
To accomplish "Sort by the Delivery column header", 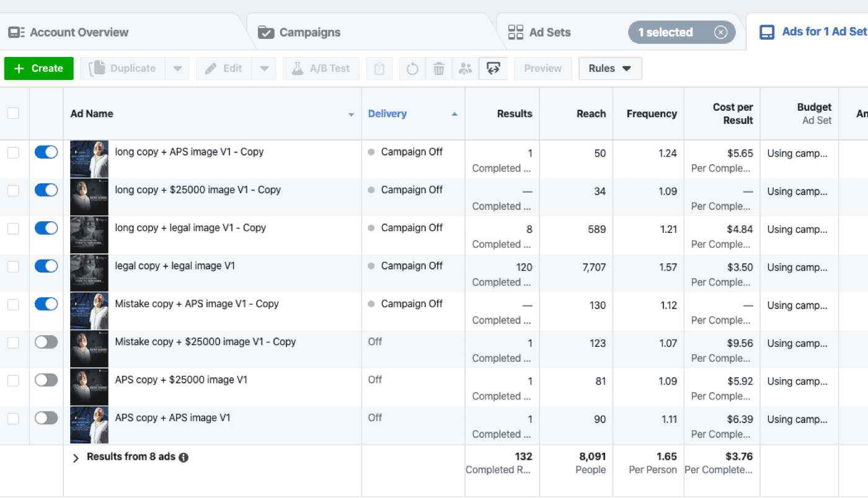I will click(x=387, y=113).
